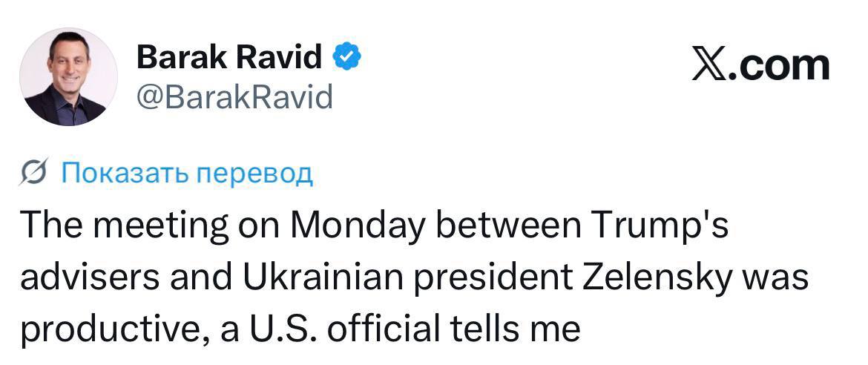Open the @BarakRavid handle link
Image resolution: width=868 pixels, height=365 pixels.
pyautogui.click(x=235, y=96)
